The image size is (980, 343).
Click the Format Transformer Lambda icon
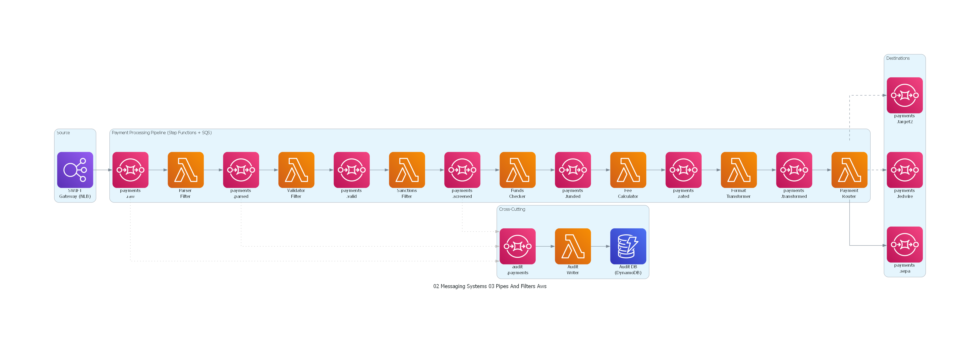tap(739, 169)
